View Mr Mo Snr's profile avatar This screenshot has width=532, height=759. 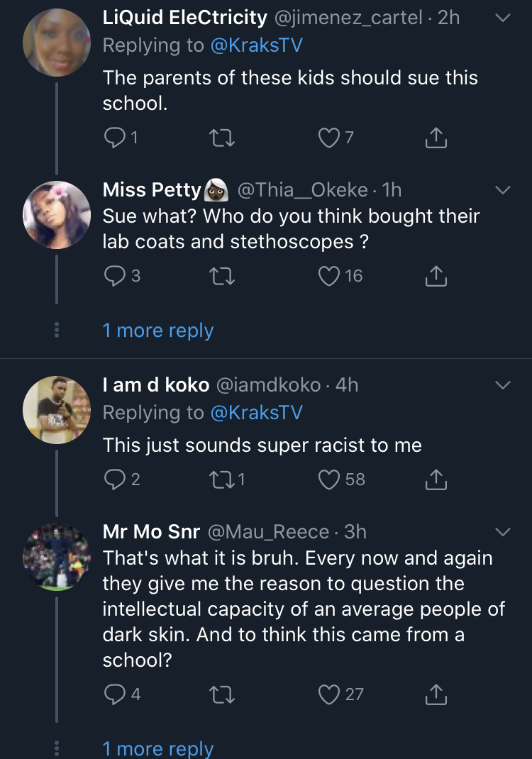57,556
